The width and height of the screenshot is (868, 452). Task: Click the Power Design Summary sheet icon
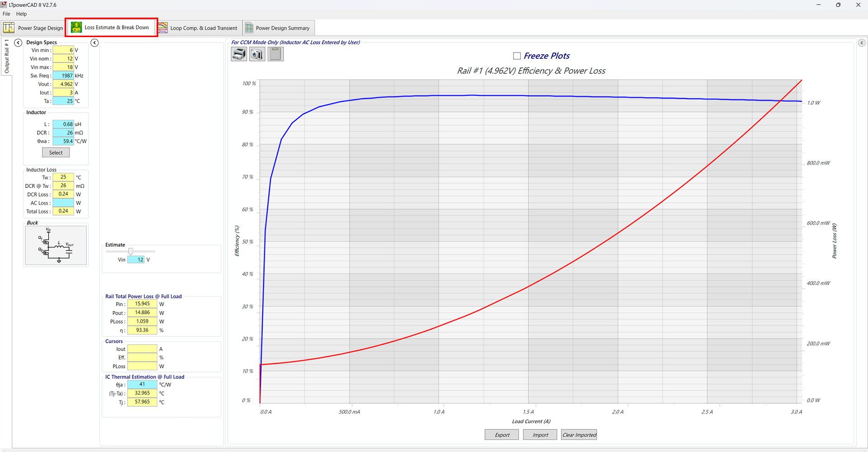click(x=249, y=28)
